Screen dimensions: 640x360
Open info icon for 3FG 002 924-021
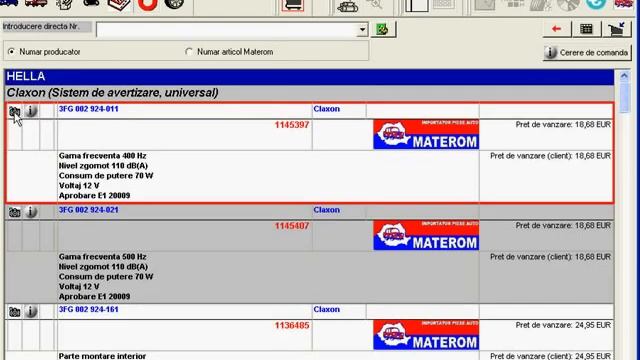(x=31, y=211)
